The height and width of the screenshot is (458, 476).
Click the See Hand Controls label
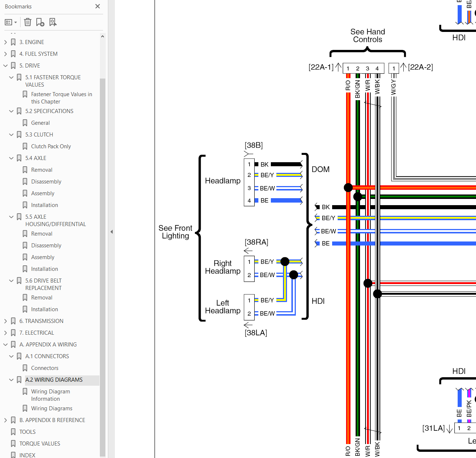coord(367,36)
